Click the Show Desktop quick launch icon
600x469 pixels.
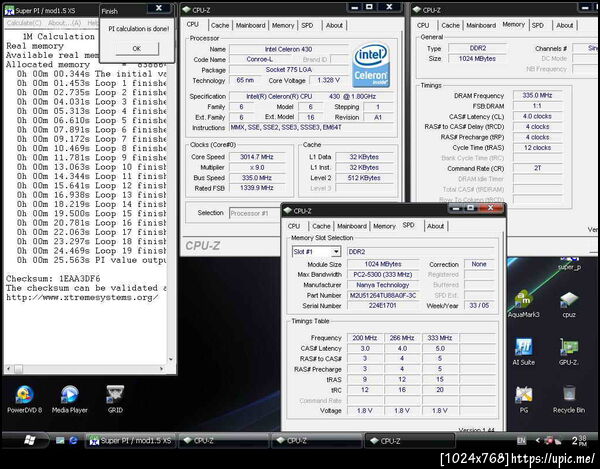click(x=60, y=440)
